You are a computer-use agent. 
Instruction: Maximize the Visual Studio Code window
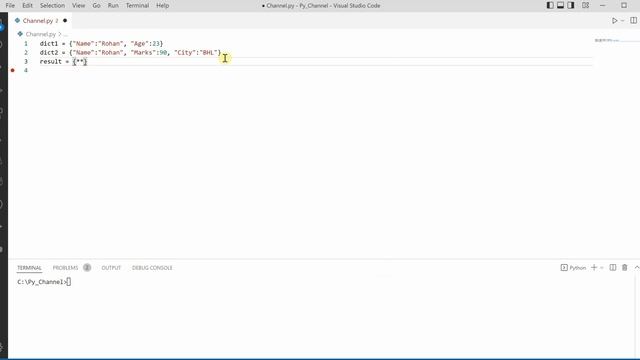coord(624,5)
